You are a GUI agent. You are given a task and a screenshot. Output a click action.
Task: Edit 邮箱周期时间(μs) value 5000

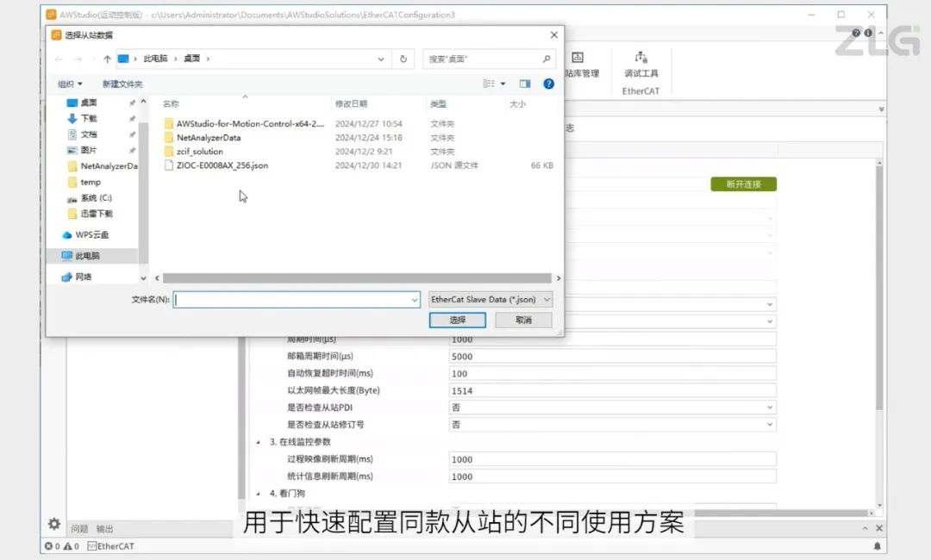point(612,357)
